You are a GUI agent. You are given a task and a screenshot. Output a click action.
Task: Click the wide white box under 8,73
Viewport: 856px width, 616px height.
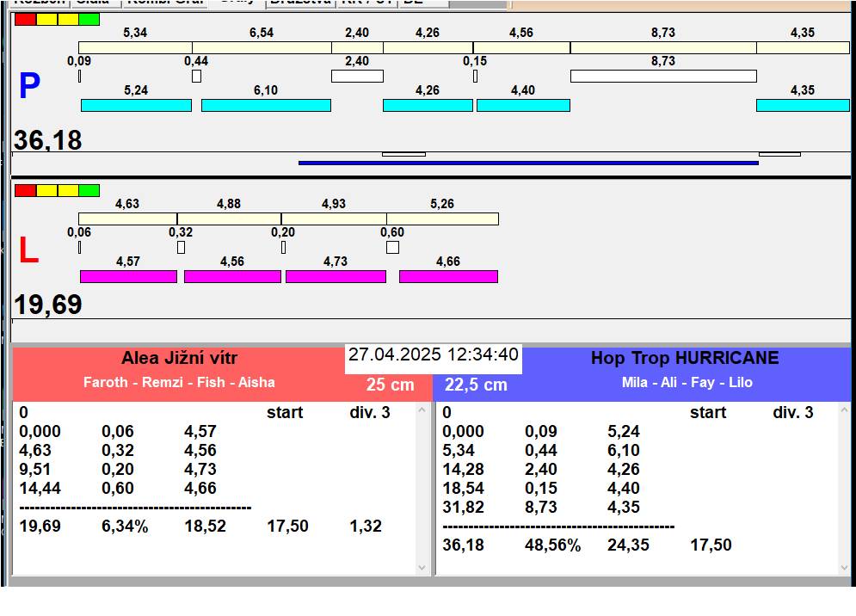[x=664, y=76]
